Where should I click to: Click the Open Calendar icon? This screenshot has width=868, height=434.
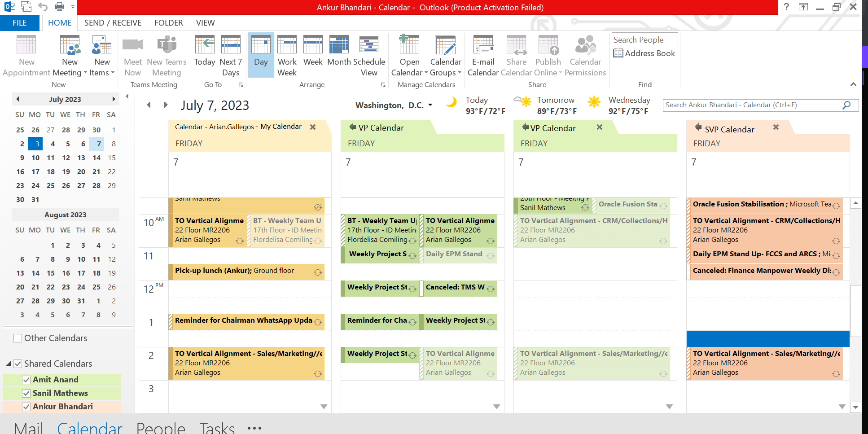click(409, 56)
